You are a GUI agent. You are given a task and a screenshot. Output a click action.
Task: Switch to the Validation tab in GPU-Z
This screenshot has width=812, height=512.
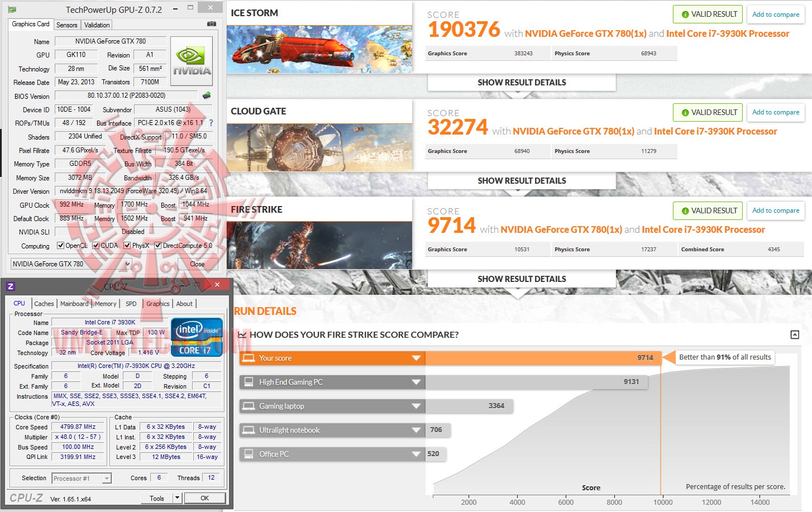tap(97, 25)
